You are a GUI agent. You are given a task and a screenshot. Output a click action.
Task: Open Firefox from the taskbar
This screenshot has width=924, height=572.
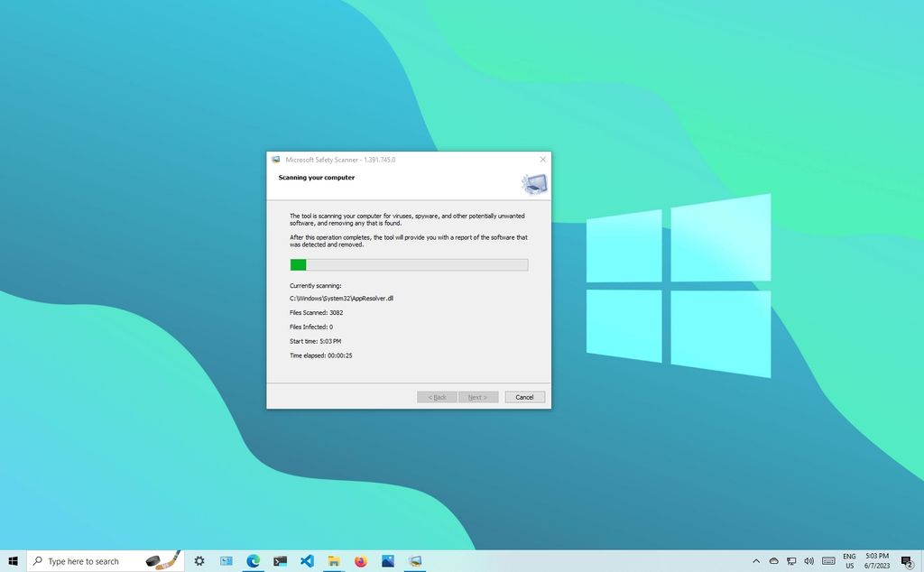tap(360, 560)
